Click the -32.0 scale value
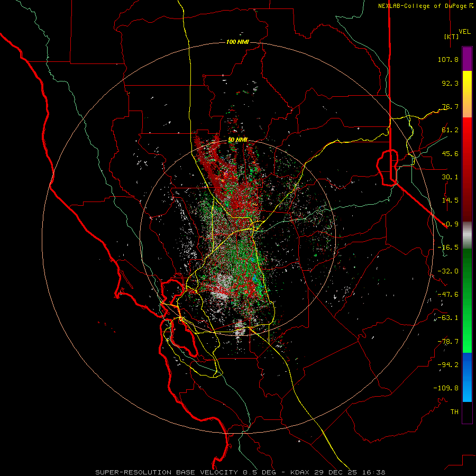476x476 pixels. click(x=448, y=271)
